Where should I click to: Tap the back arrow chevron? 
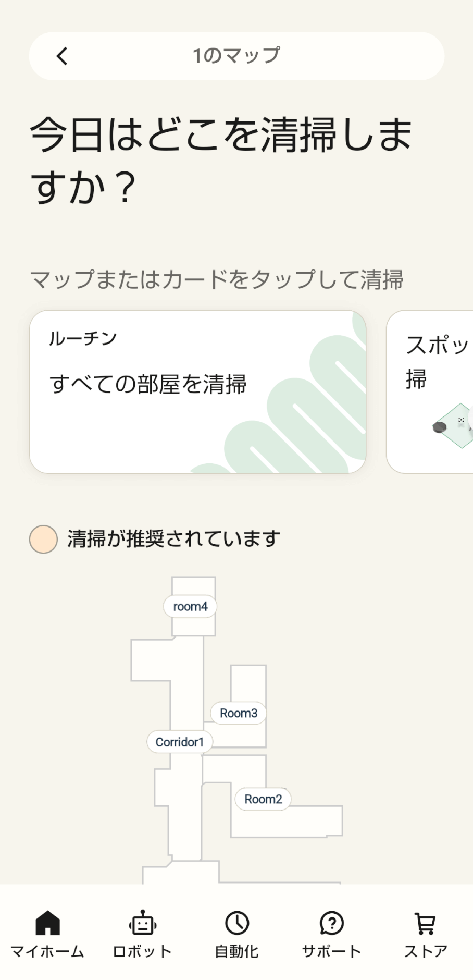tap(62, 56)
